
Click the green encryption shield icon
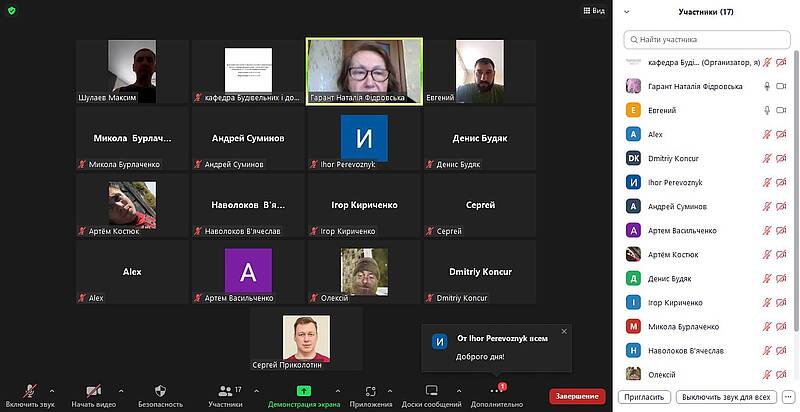tap(11, 10)
